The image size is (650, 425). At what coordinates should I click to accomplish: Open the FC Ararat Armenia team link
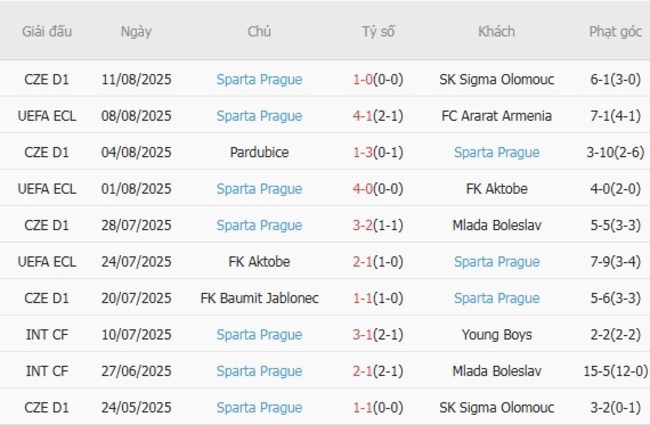point(497,116)
